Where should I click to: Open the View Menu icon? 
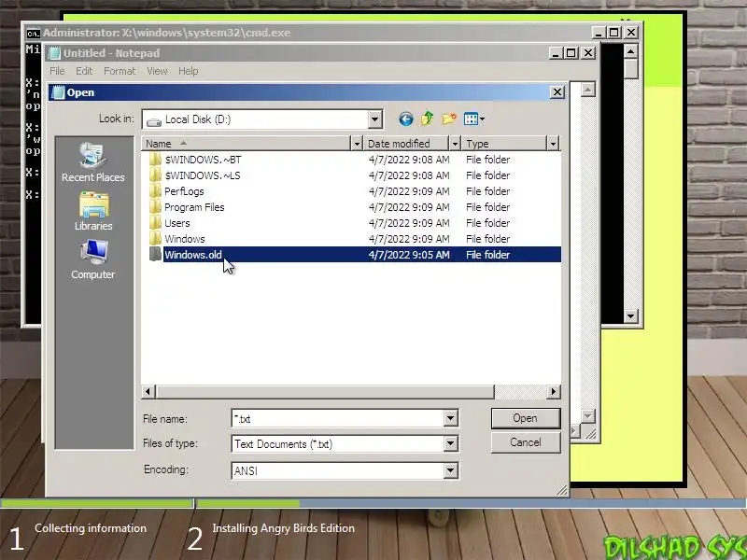coord(474,119)
